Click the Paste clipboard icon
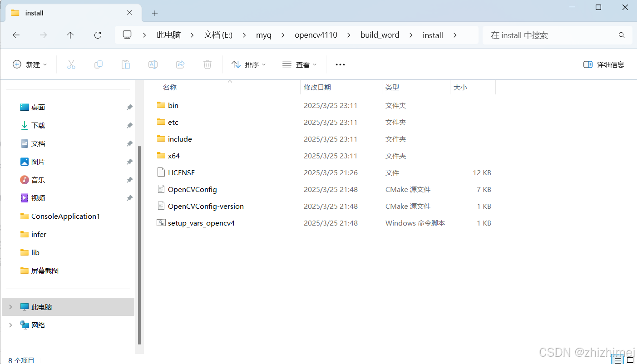The image size is (637, 364). click(126, 64)
